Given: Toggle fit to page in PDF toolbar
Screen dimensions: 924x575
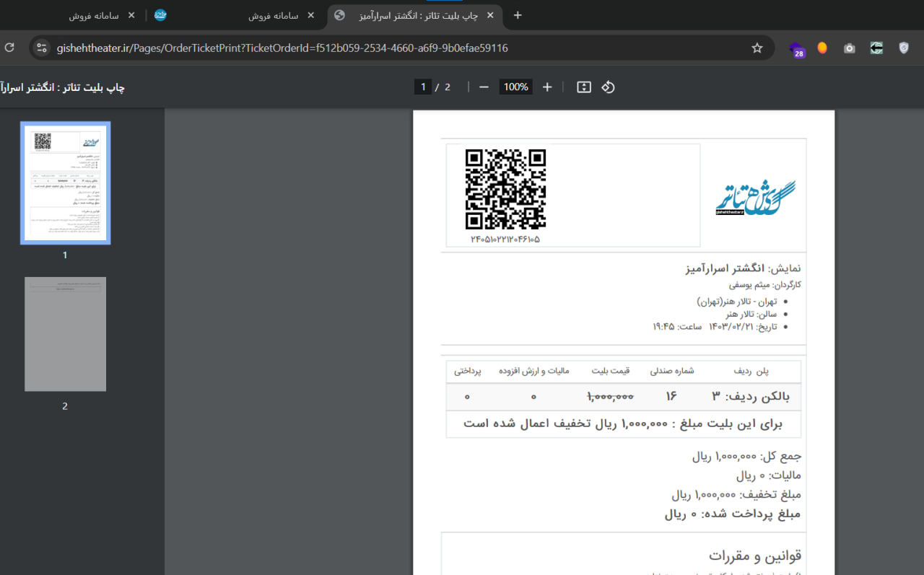Looking at the screenshot, I should [584, 87].
